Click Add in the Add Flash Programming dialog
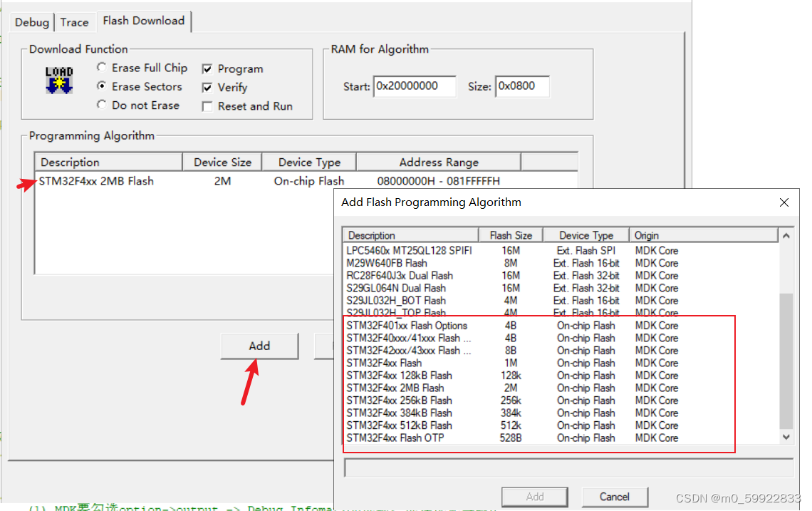Image resolution: width=812 pixels, height=511 pixels. [x=535, y=497]
